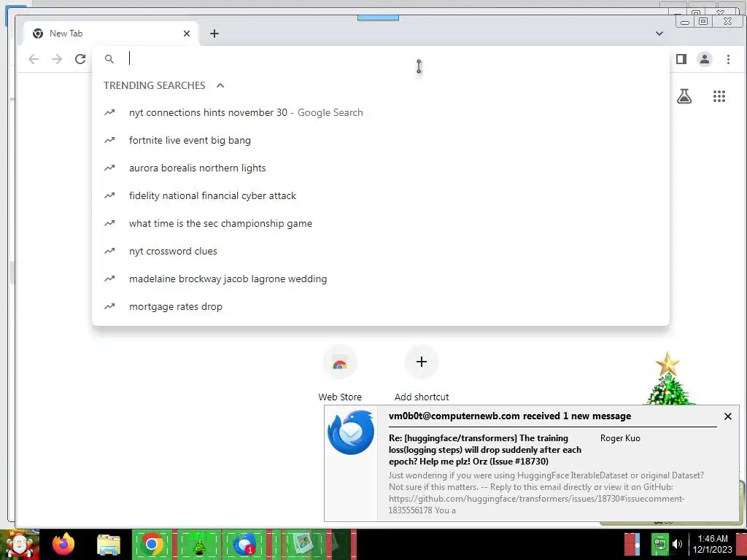Click the taskbar clock showing 1:46 AM
The height and width of the screenshot is (560, 747).
coord(712,544)
